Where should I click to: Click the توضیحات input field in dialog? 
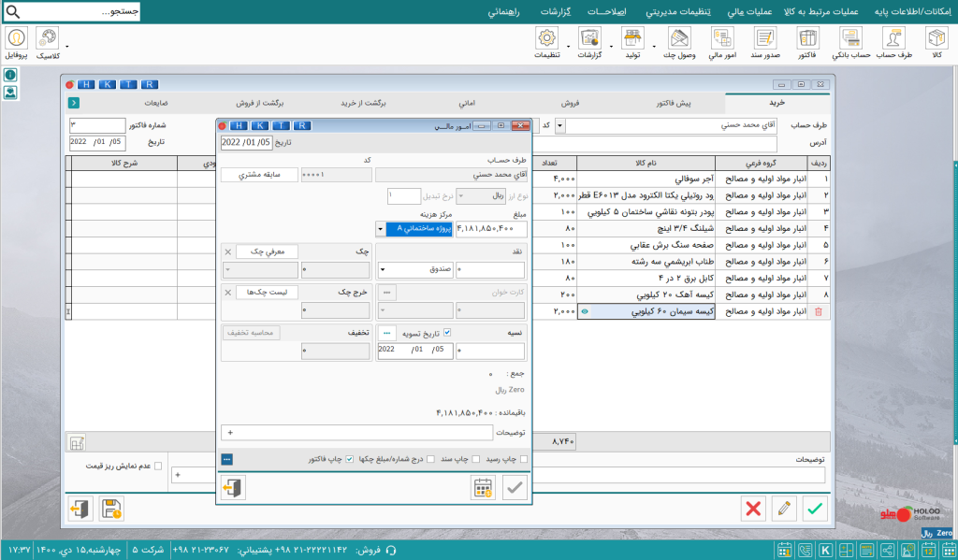356,432
